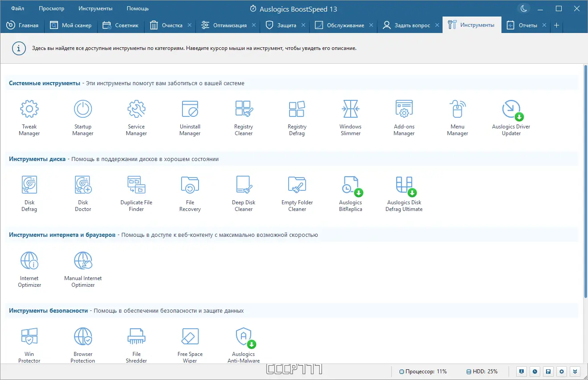Open the Помощь menu
Screen dimensions: 588x380
pos(137,8)
